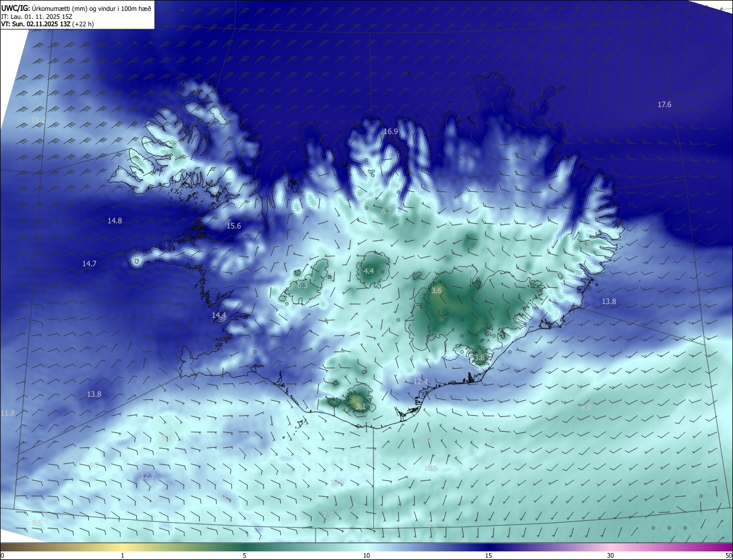733x560 pixels.
Task: Click the 10 tick on the color scale
Action: coord(366,556)
